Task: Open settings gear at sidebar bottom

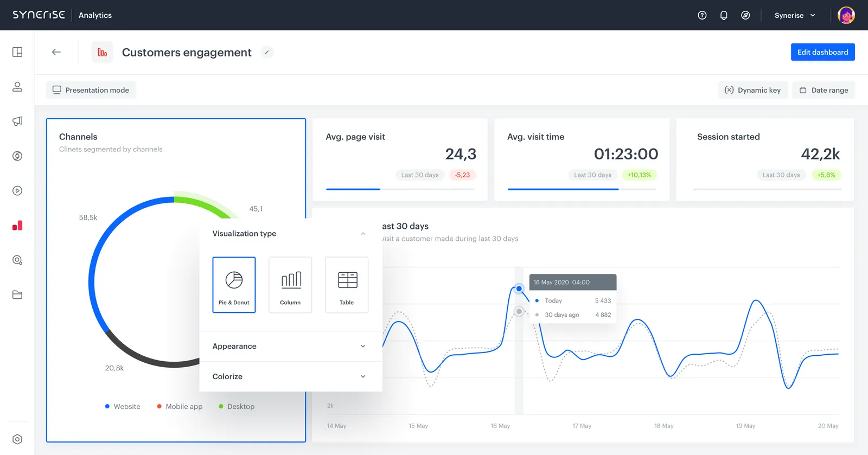Action: 17,439
